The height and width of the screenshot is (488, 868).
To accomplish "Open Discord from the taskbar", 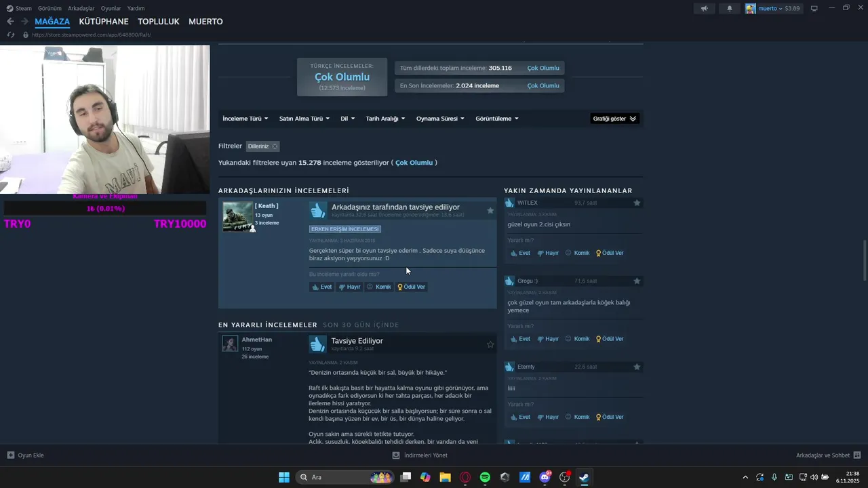I will point(545,477).
